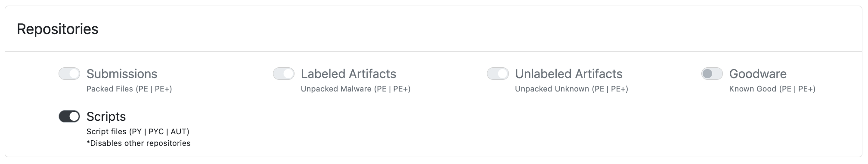The height and width of the screenshot is (164, 868).
Task: Select the 'Script files (PY | PYC | AUT)' text
Action: (138, 132)
